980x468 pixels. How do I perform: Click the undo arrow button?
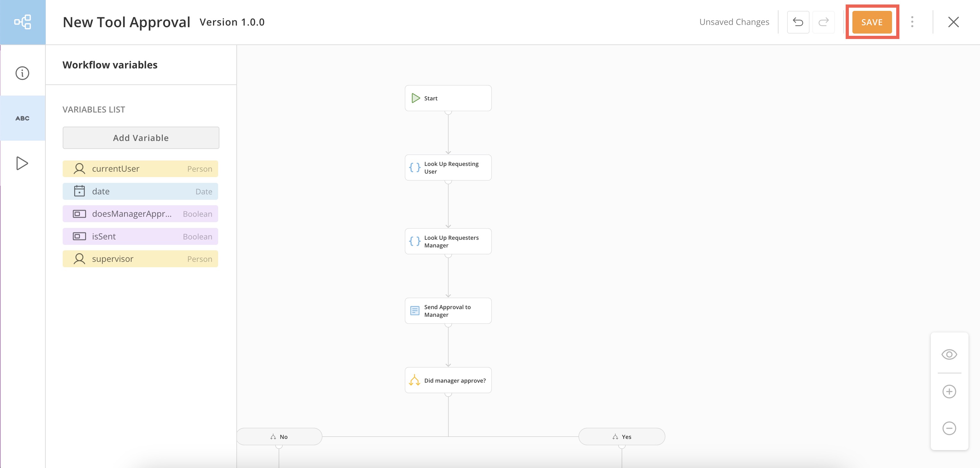tap(798, 22)
